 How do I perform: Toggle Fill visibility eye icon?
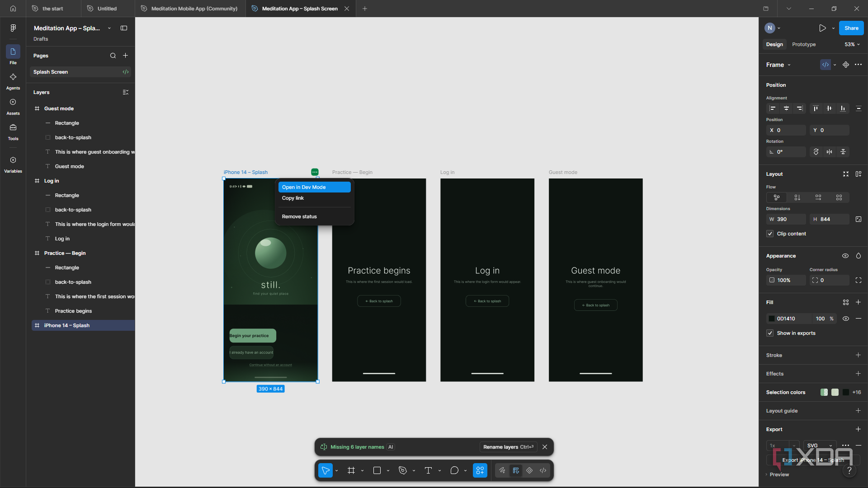pyautogui.click(x=846, y=319)
